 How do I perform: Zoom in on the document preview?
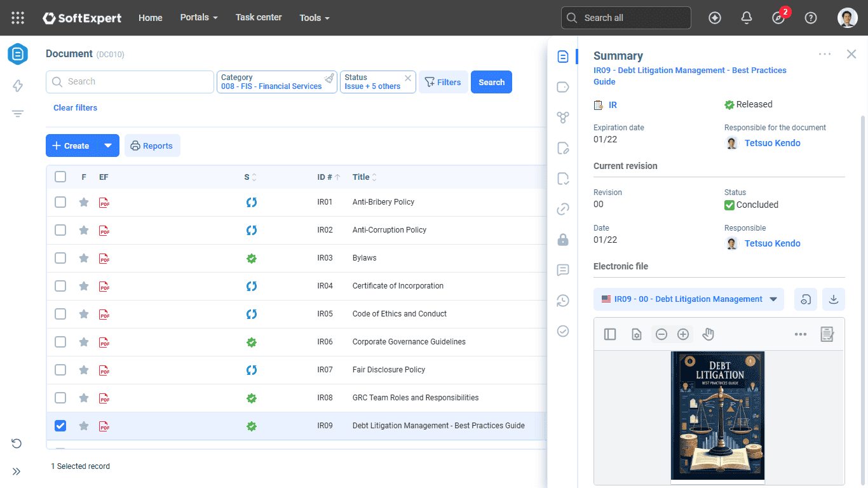click(683, 334)
